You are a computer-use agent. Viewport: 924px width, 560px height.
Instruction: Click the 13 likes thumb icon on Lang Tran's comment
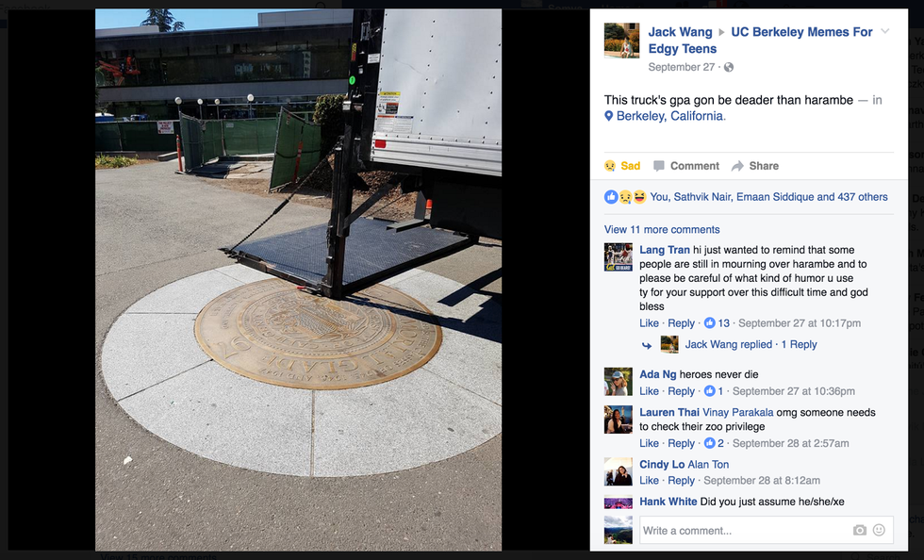(709, 323)
